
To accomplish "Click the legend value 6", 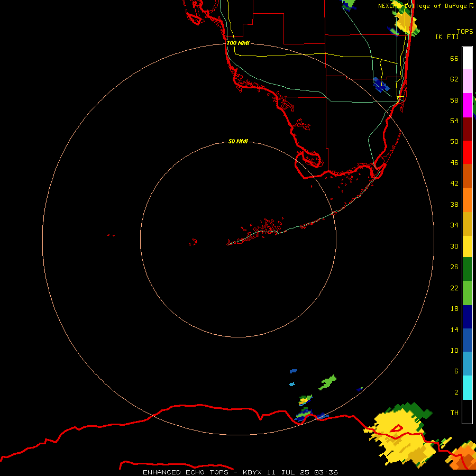I will (456, 371).
